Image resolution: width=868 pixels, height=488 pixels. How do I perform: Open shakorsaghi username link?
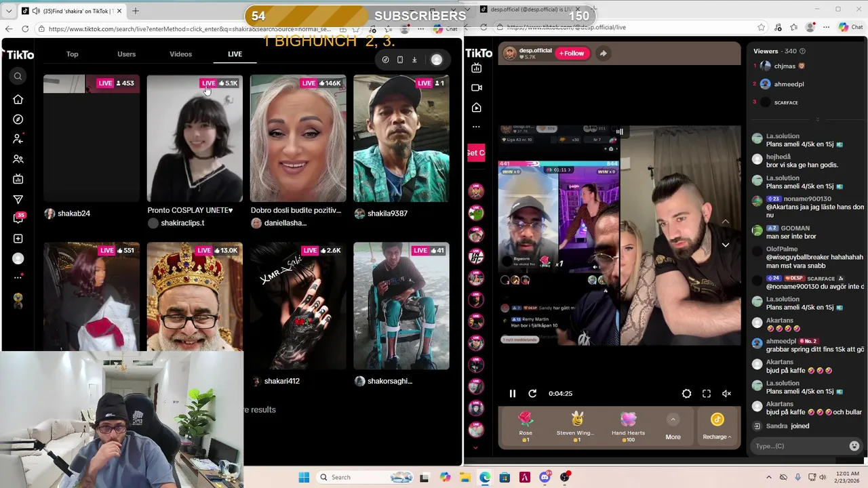click(x=390, y=381)
